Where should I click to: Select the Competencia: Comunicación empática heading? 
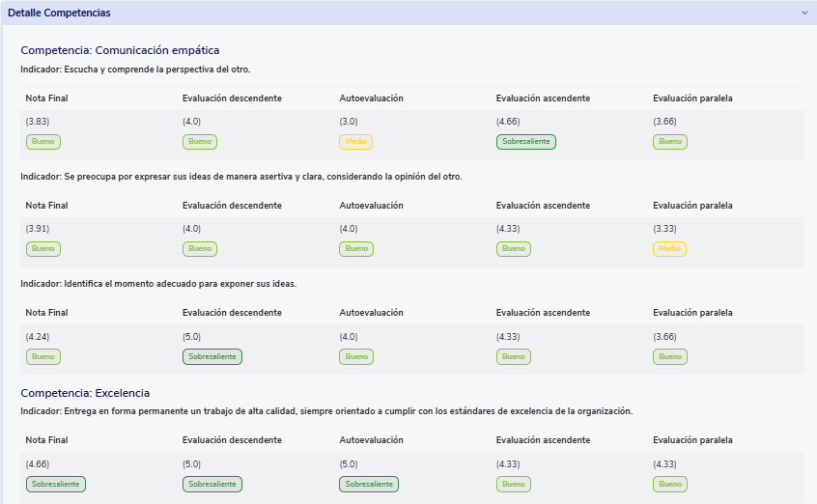tap(121, 50)
